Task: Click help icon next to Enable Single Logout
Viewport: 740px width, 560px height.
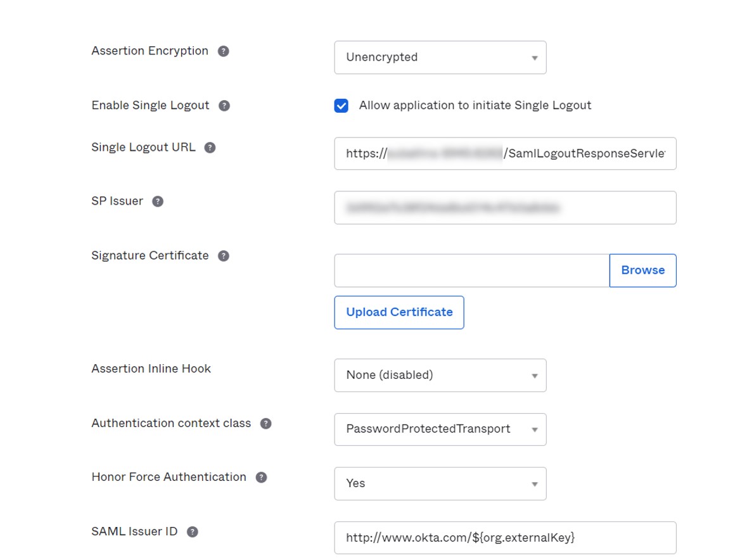Action: pos(224,106)
